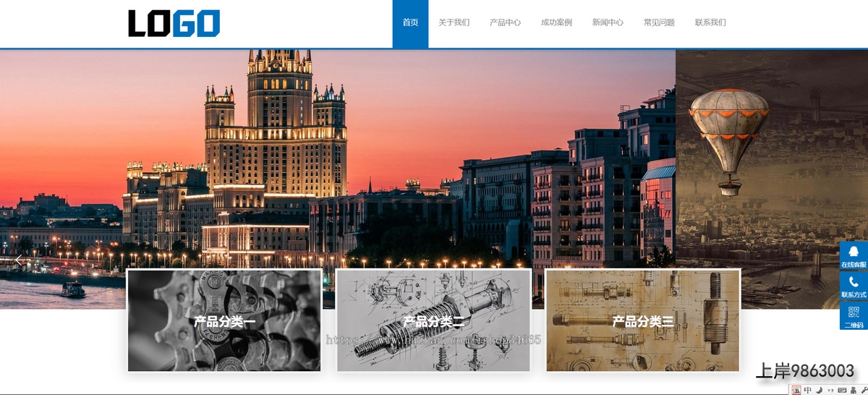This screenshot has width=868, height=395.
Task: Open the 产品分类一 gear thumbnail
Action: click(x=224, y=320)
